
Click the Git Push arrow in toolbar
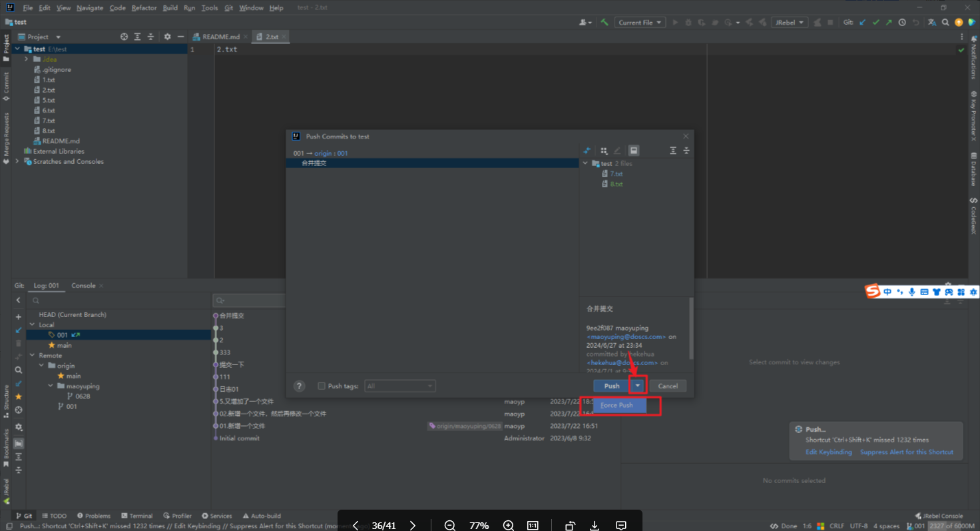click(x=889, y=22)
